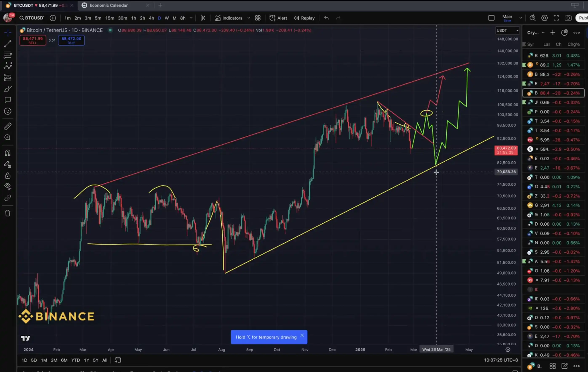588x372 pixels.
Task: Select the trend line drawing tool
Action: [8, 44]
